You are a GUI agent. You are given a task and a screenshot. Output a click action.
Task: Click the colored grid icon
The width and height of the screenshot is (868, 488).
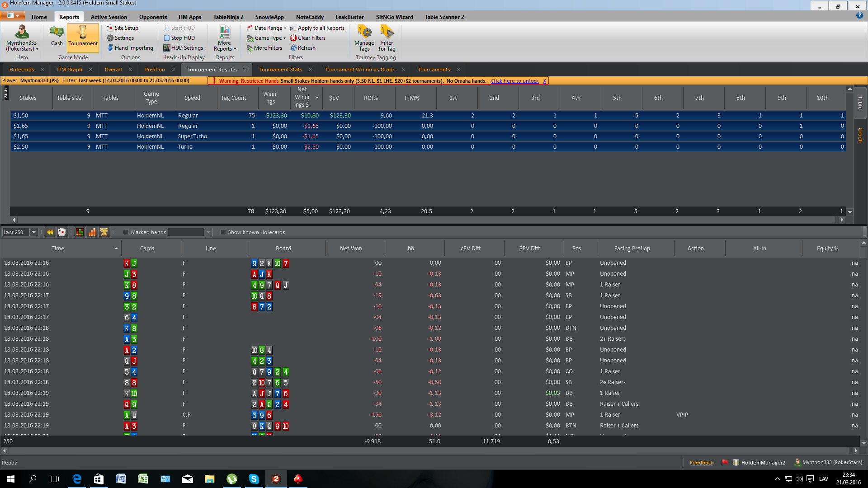click(x=80, y=232)
